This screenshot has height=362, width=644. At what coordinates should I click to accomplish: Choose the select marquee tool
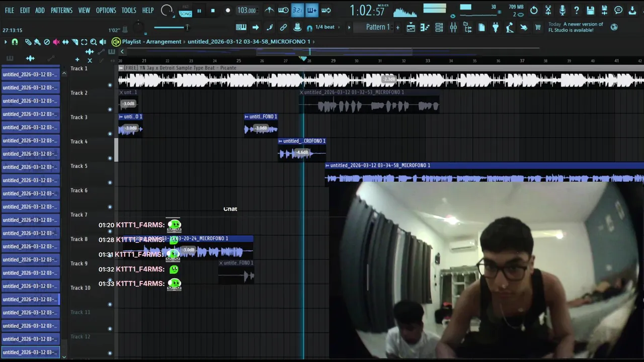click(84, 42)
